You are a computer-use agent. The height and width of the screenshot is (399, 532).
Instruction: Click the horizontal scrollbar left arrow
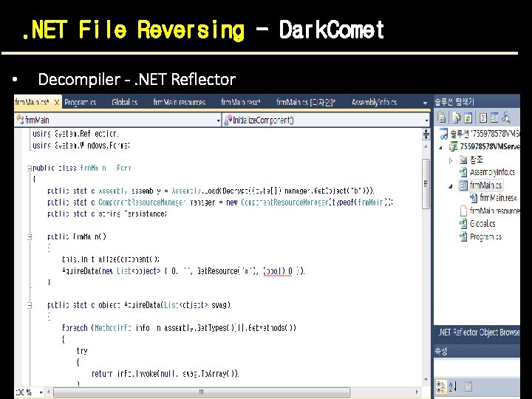tap(48, 392)
